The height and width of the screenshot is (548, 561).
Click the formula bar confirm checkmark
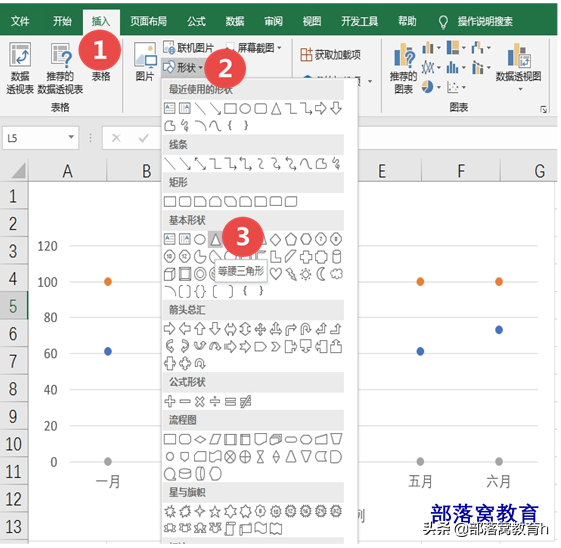143,138
